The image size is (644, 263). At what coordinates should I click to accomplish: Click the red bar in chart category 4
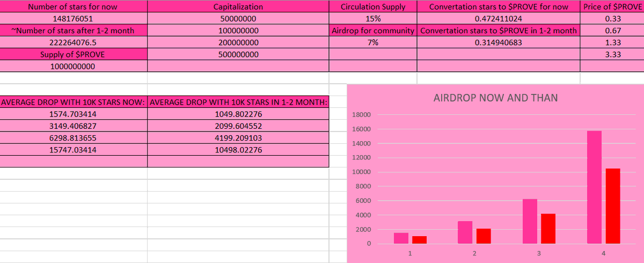[x=613, y=206]
